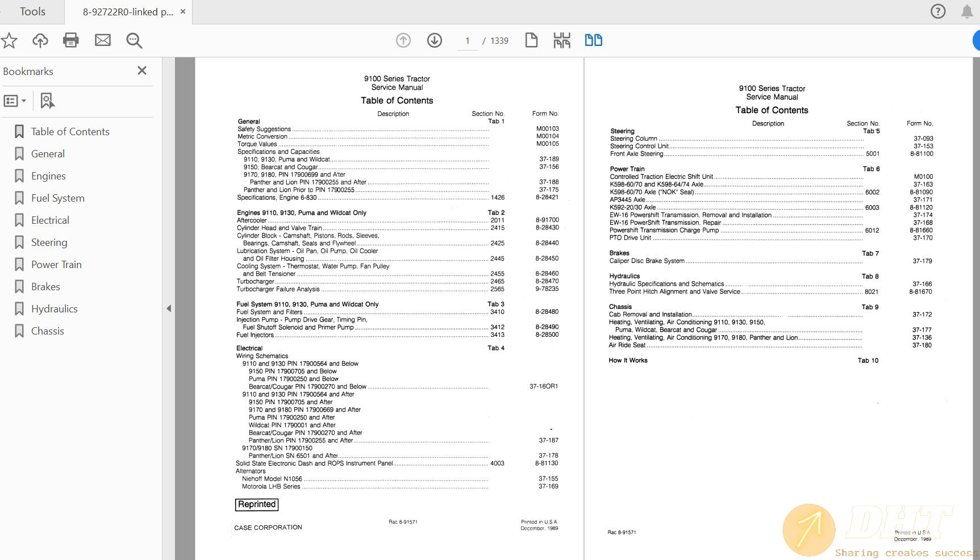This screenshot has width=980, height=560.
Task: Add a new bookmark icon
Action: point(47,101)
